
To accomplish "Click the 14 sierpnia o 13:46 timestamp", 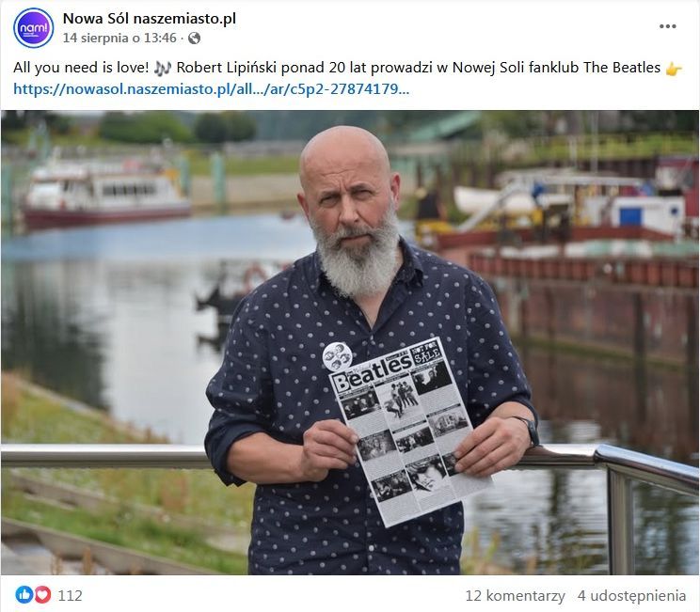I will pos(119,39).
